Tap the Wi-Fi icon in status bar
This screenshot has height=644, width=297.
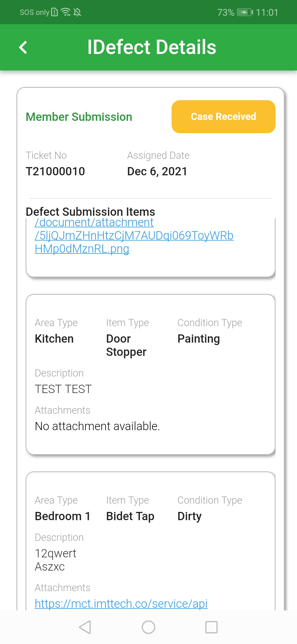tap(66, 12)
